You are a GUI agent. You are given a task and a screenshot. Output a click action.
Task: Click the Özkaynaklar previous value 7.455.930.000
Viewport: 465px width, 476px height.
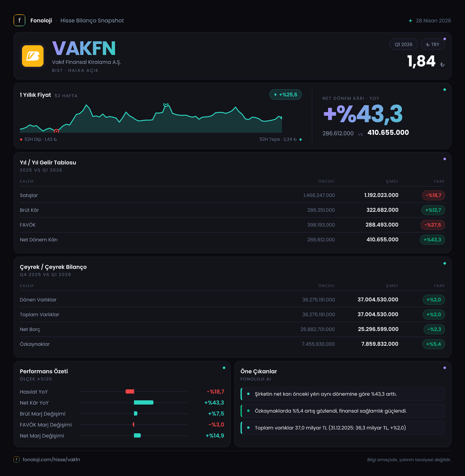[318, 344]
